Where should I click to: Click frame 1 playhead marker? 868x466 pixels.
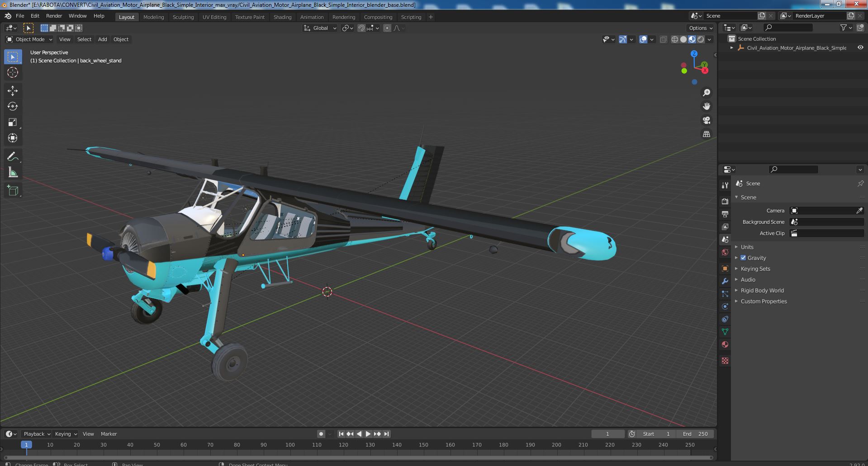coord(26,445)
